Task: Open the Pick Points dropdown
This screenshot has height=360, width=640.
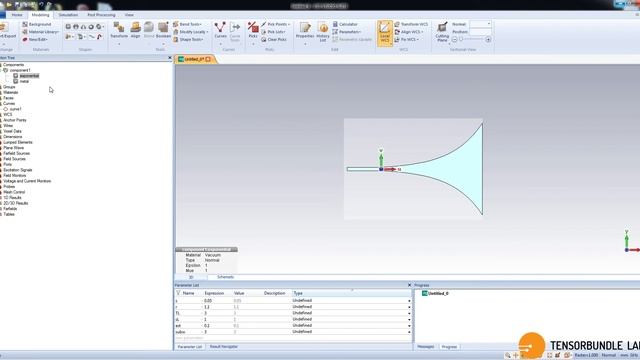Action: pyautogui.click(x=276, y=24)
